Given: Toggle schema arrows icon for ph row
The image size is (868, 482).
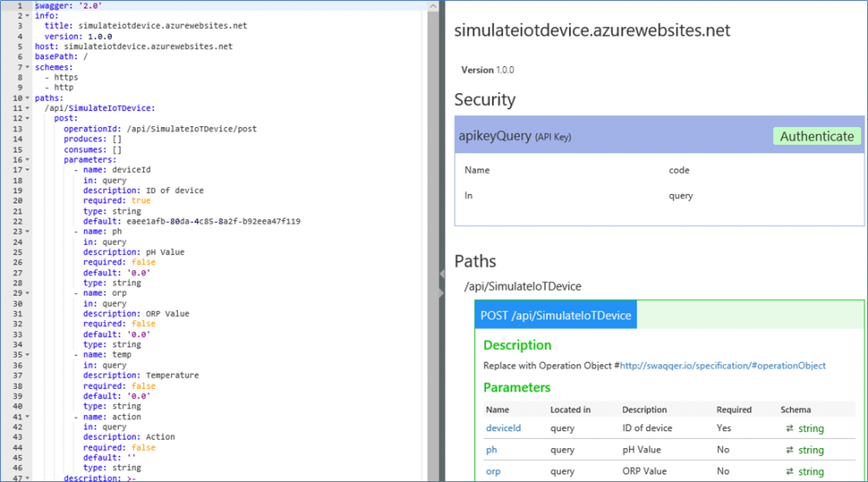Looking at the screenshot, I should point(789,449).
